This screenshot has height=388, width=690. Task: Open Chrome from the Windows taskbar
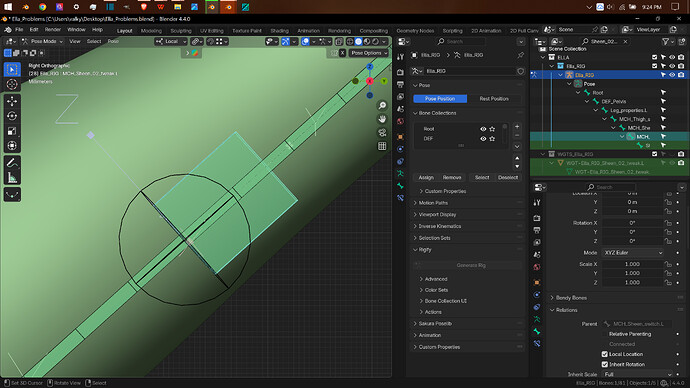pos(42,7)
